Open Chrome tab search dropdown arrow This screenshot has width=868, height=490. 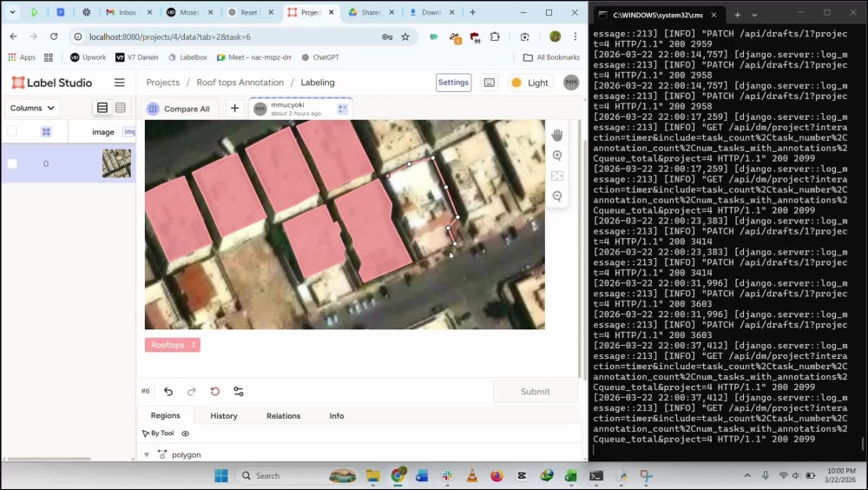12,12
